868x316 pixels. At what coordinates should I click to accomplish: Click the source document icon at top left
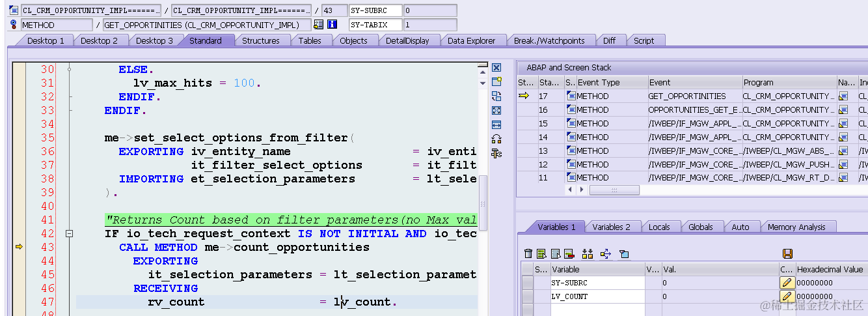point(14,10)
